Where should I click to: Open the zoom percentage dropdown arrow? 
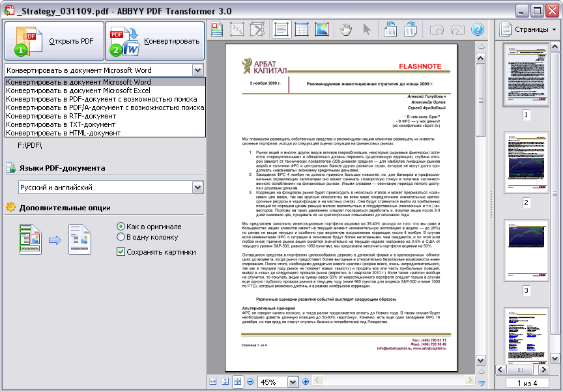pyautogui.click(x=293, y=382)
